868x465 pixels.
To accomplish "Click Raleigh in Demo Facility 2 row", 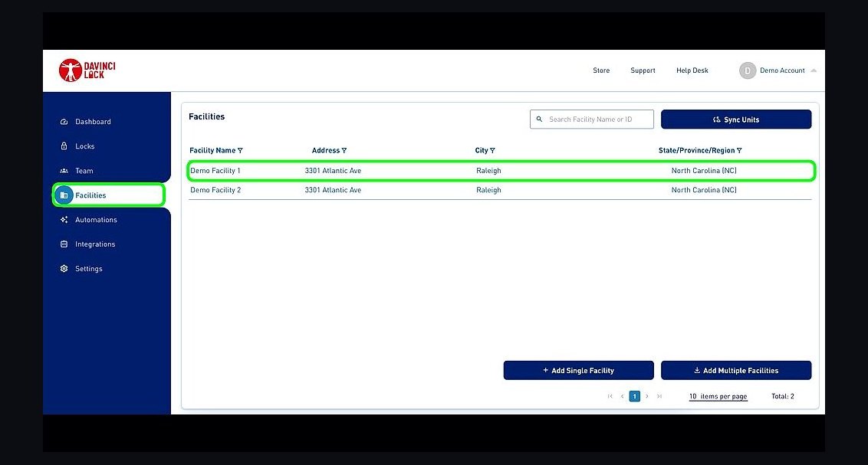I will pyautogui.click(x=488, y=190).
